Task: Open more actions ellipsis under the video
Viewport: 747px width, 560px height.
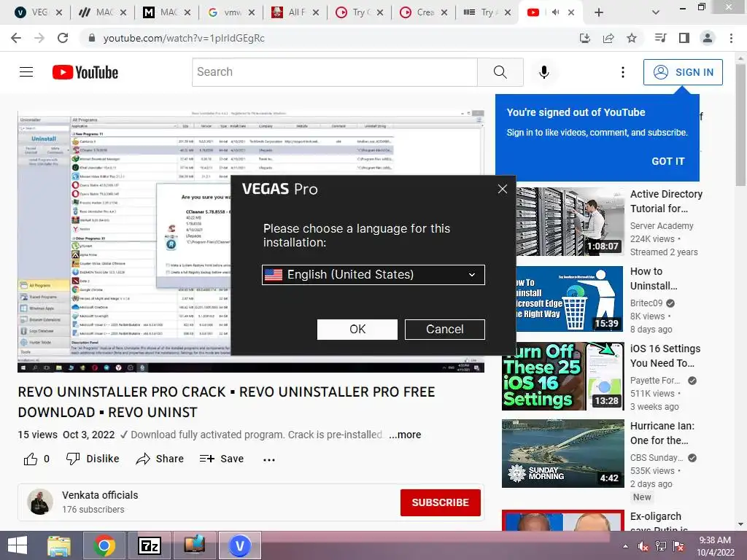Action: (x=268, y=459)
